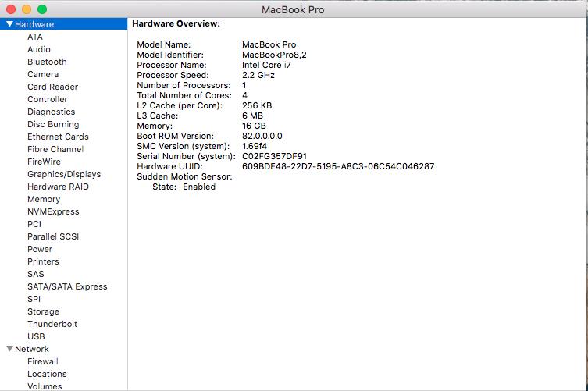Click the MacBook Pro window title

coord(293,9)
